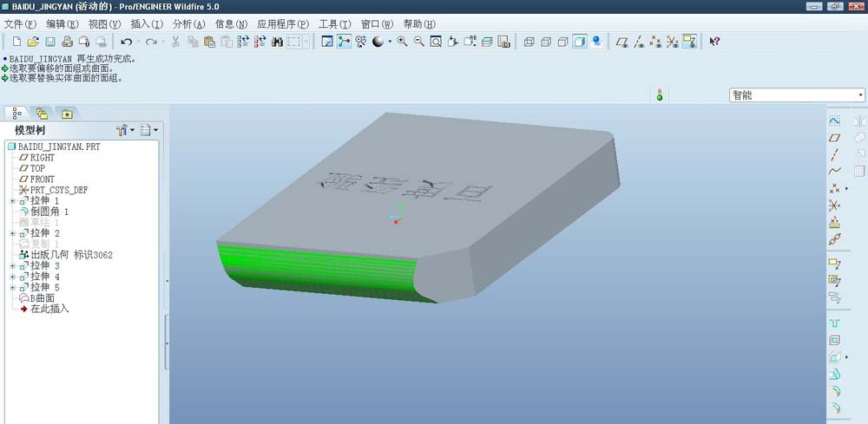
Task: Switch to No Hidden display
Action: tap(563, 42)
